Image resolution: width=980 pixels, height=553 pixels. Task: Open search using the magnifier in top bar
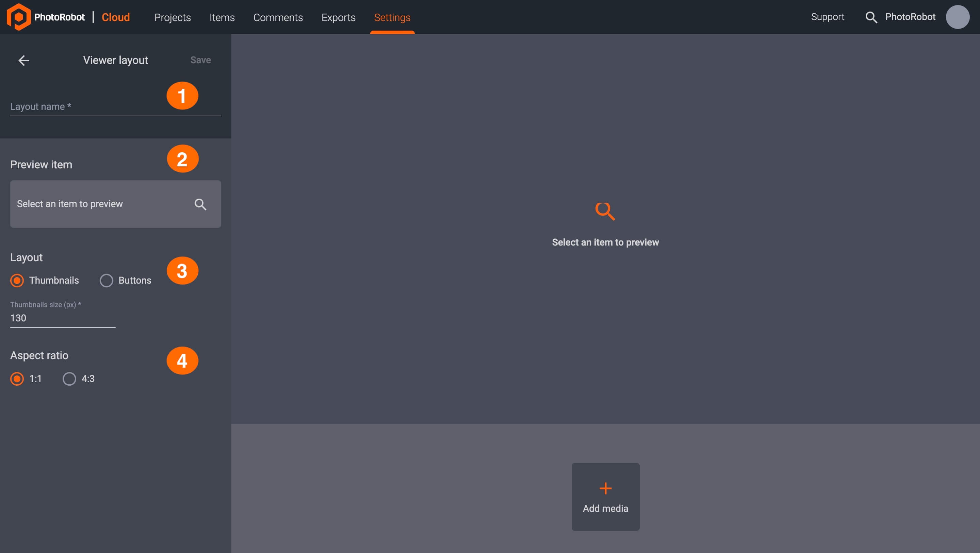(x=871, y=17)
